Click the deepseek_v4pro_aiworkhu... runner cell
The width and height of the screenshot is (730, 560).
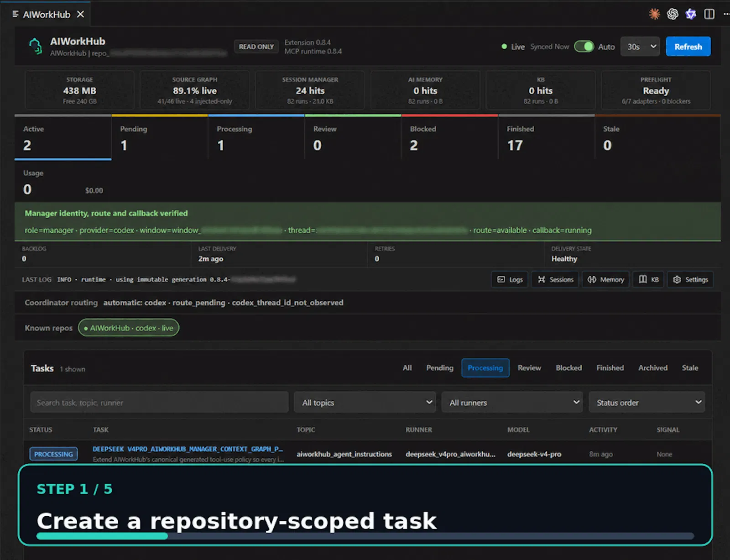coord(450,454)
